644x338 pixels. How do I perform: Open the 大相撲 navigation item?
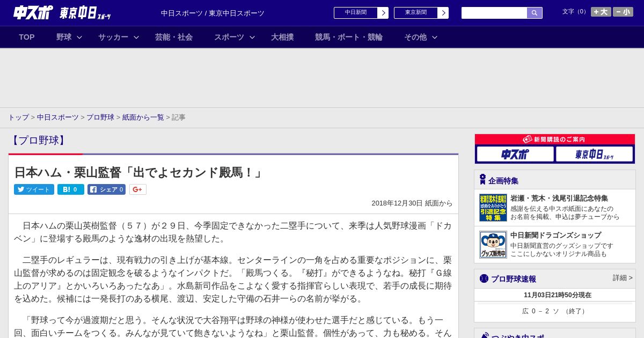(282, 37)
